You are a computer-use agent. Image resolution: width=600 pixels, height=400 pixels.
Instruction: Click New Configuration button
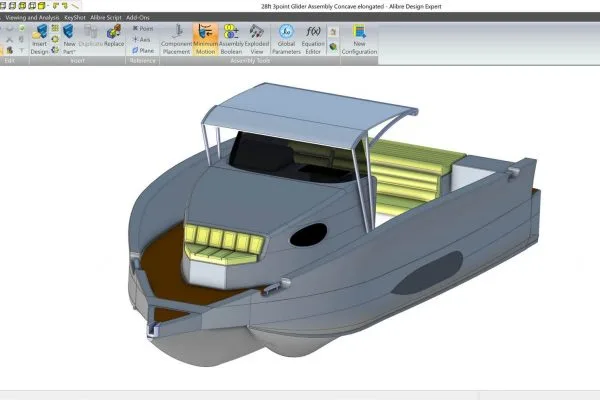pyautogui.click(x=359, y=39)
